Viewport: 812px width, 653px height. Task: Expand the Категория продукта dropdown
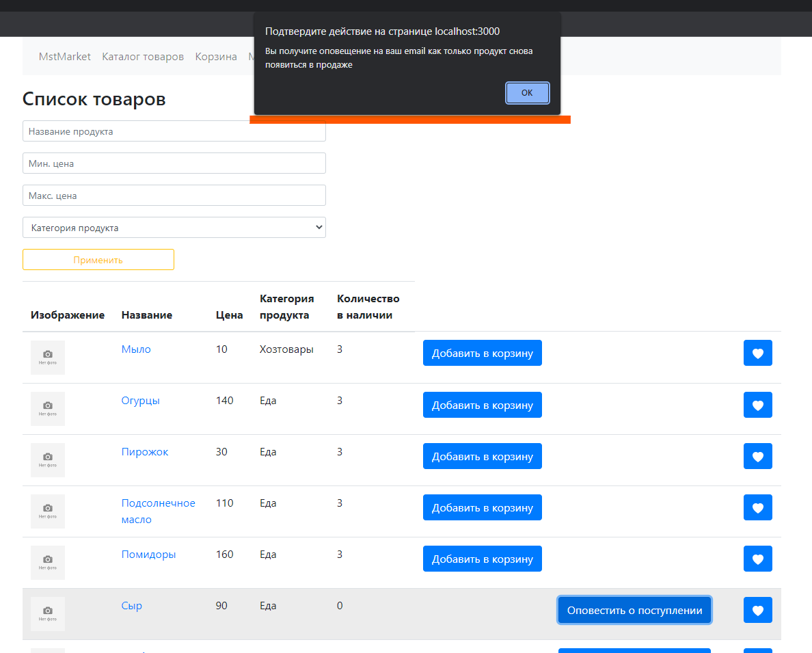174,228
